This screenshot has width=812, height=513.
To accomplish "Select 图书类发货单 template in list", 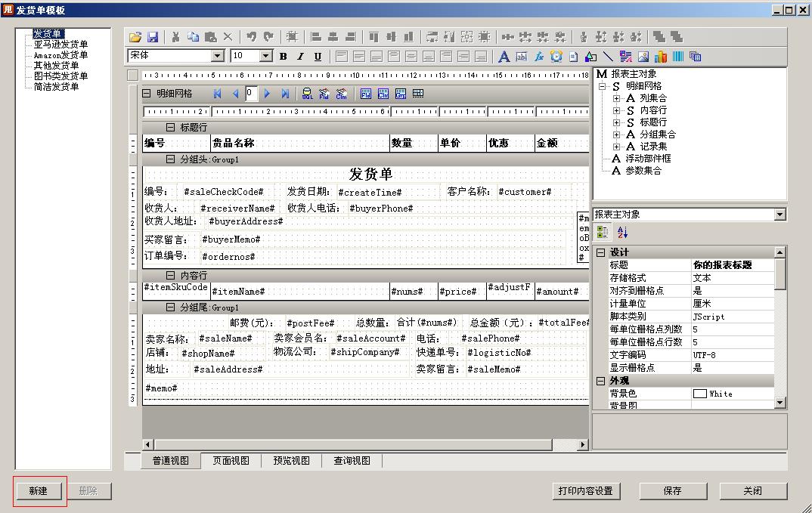I will coord(60,76).
